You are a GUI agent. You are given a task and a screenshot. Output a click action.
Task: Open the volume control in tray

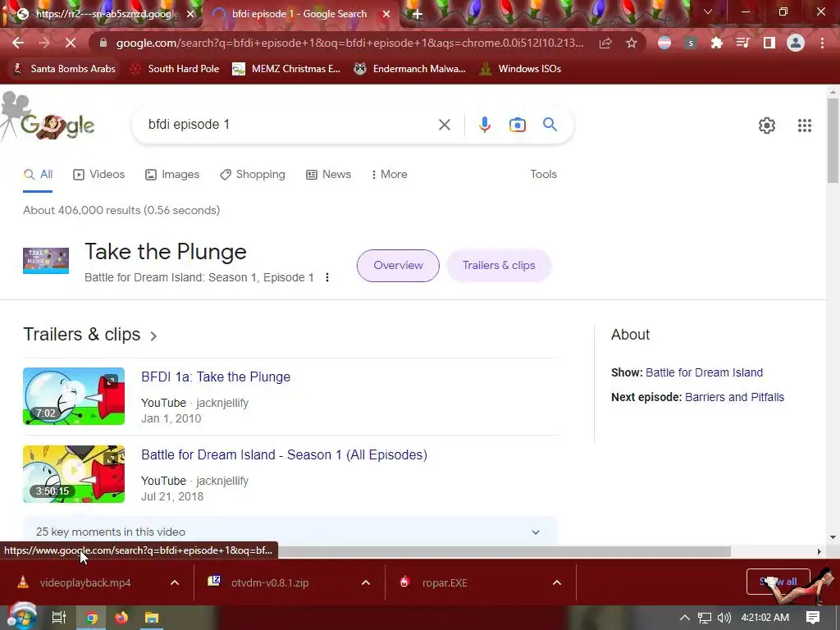click(724, 618)
